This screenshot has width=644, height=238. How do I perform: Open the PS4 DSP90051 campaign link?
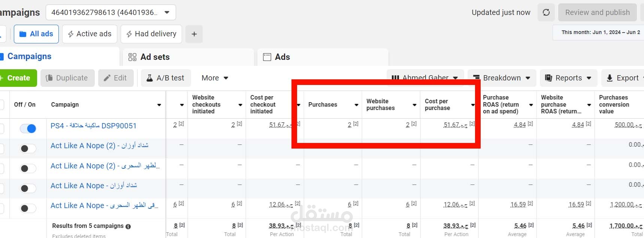coord(93,126)
